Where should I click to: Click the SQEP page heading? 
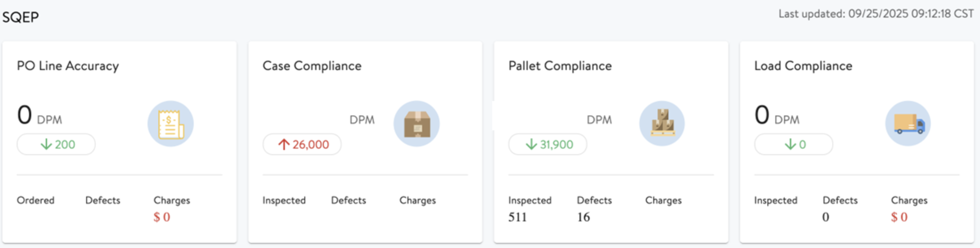(x=21, y=17)
